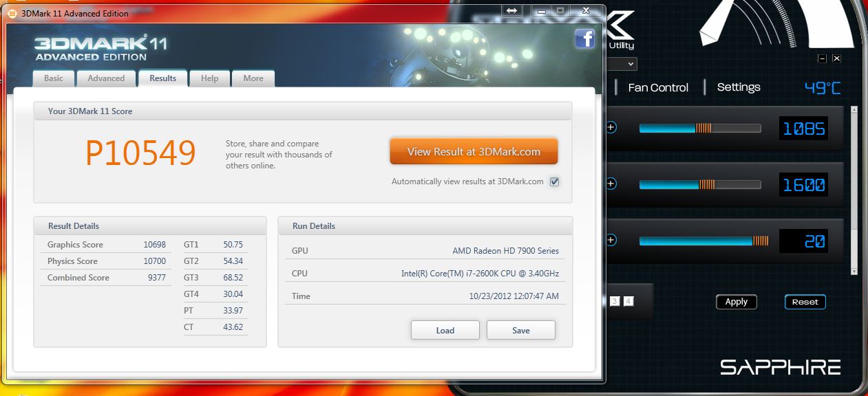This screenshot has height=396, width=868.
Task: Click 'View Result at 3DMark.com' button
Action: coord(474,152)
